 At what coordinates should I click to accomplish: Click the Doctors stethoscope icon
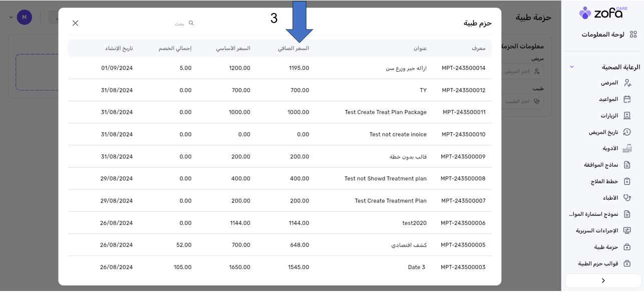pyautogui.click(x=627, y=197)
